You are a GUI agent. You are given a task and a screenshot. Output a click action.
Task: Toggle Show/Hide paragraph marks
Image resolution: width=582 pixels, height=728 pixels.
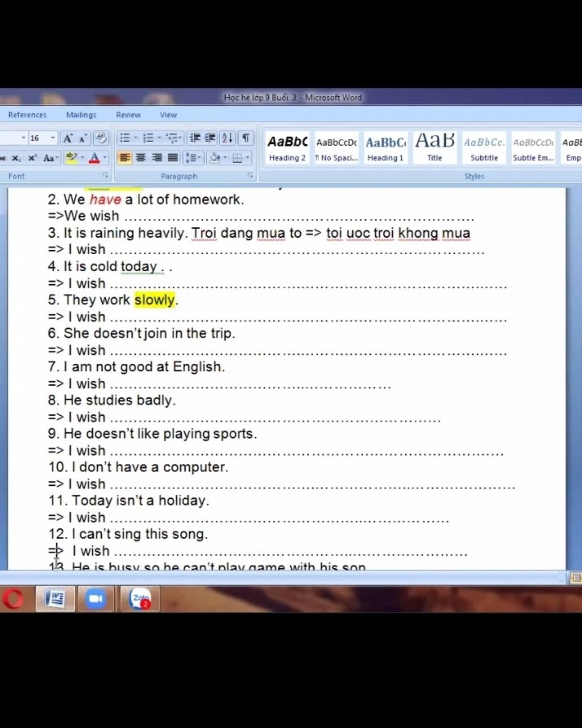246,138
